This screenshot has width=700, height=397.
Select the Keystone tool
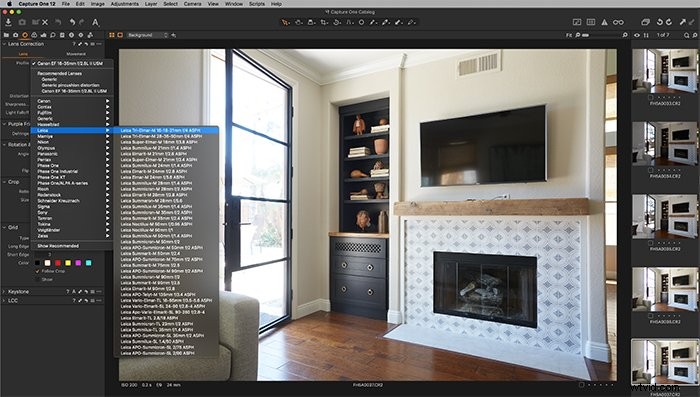(350, 22)
